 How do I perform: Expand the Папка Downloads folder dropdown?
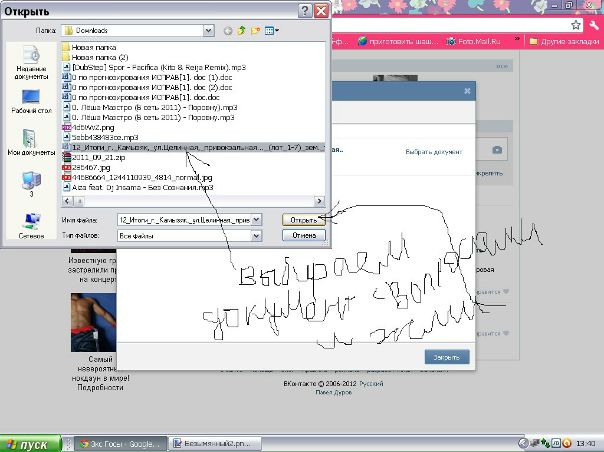click(210, 31)
